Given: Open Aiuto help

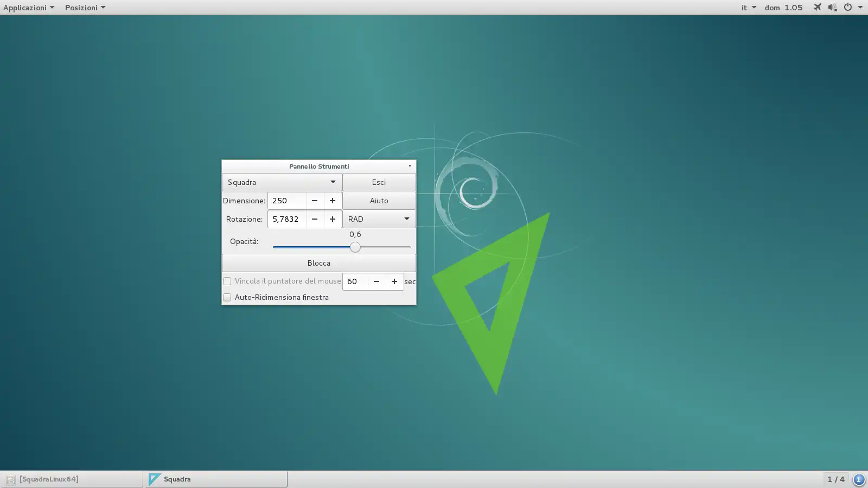Looking at the screenshot, I should point(379,201).
